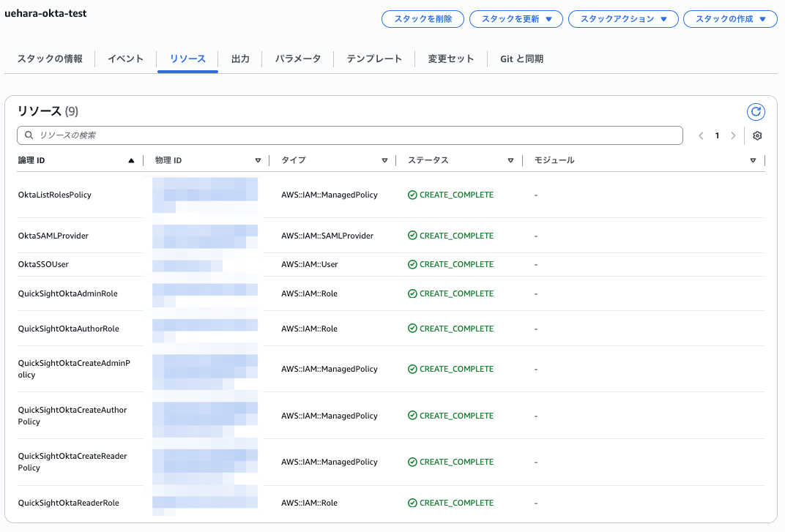Screen dimensions: 785x532
Task: Click the モジュール column sort arrow
Action: click(x=753, y=160)
